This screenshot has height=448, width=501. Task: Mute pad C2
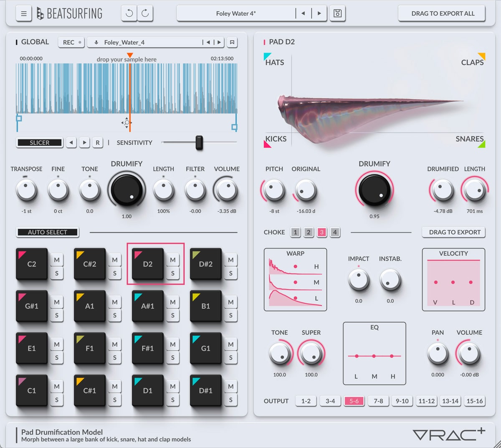click(57, 260)
